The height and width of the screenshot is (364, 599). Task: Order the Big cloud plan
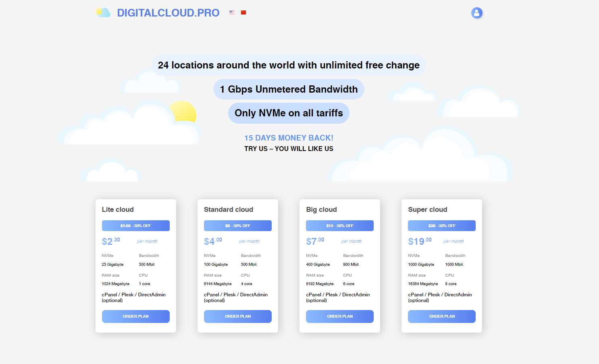[x=339, y=316]
